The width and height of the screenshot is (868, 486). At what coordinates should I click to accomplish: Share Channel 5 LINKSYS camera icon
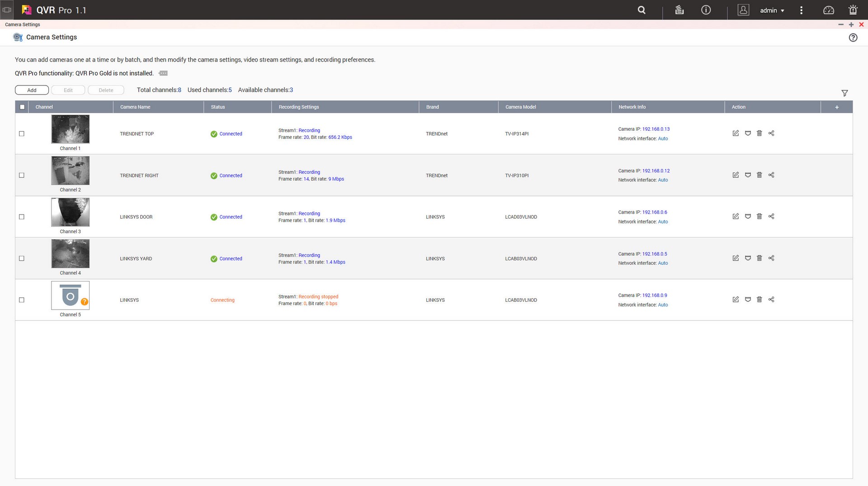click(771, 299)
